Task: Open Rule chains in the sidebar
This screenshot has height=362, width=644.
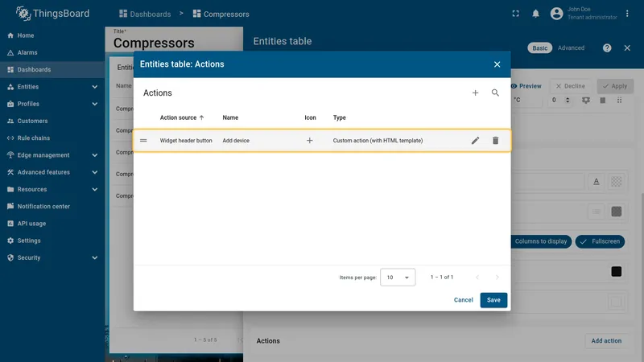Action: pos(52,138)
